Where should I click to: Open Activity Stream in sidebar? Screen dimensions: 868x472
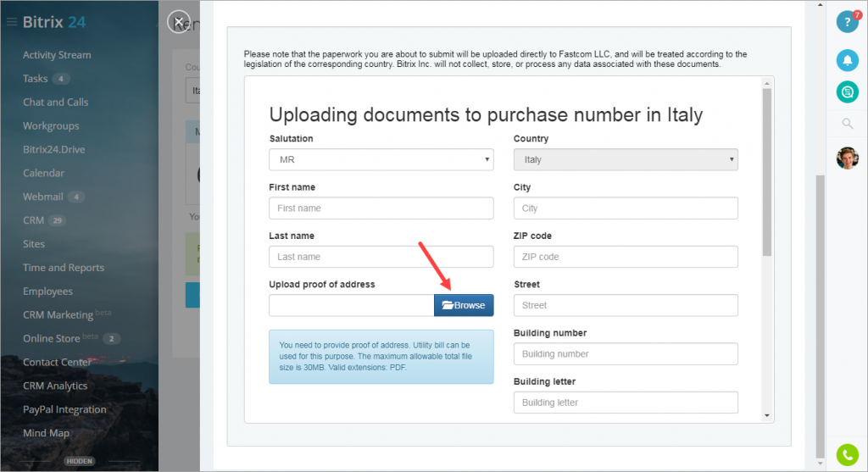pos(57,55)
